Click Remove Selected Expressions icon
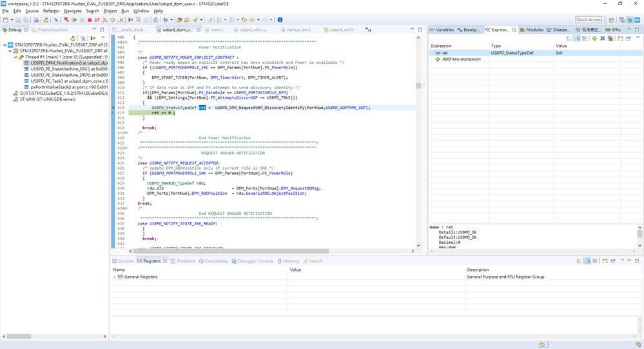This screenshot has height=349, width=644. [x=603, y=38]
